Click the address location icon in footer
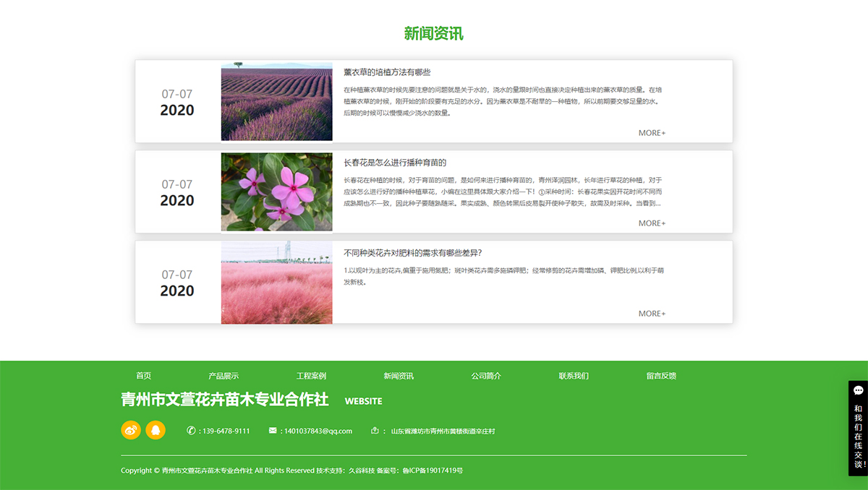Screen dimensions: 868x490 (375, 431)
